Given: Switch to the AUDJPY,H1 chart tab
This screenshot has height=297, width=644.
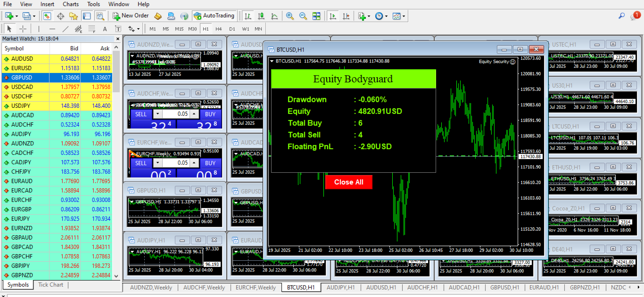Looking at the screenshot, I should click(340, 287).
